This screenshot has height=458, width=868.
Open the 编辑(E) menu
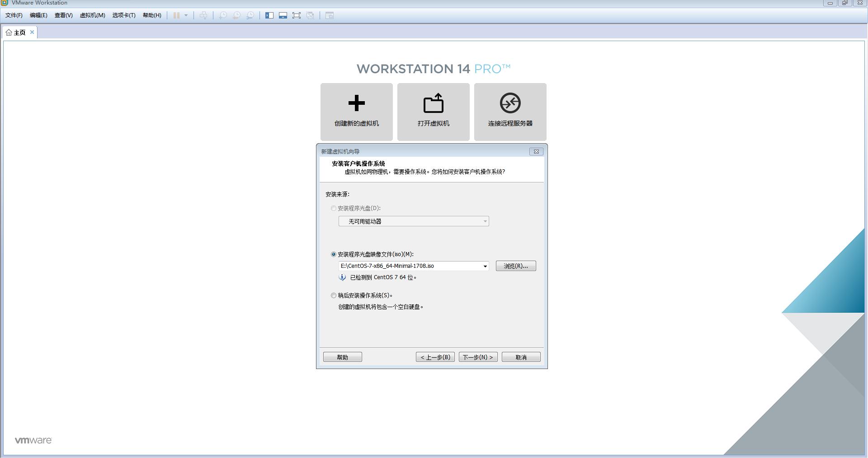pos(38,15)
